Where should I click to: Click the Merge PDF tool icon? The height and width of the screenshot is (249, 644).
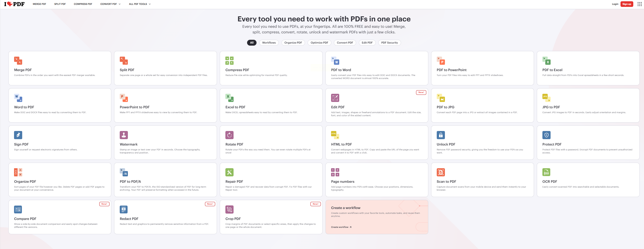pyautogui.click(x=18, y=61)
